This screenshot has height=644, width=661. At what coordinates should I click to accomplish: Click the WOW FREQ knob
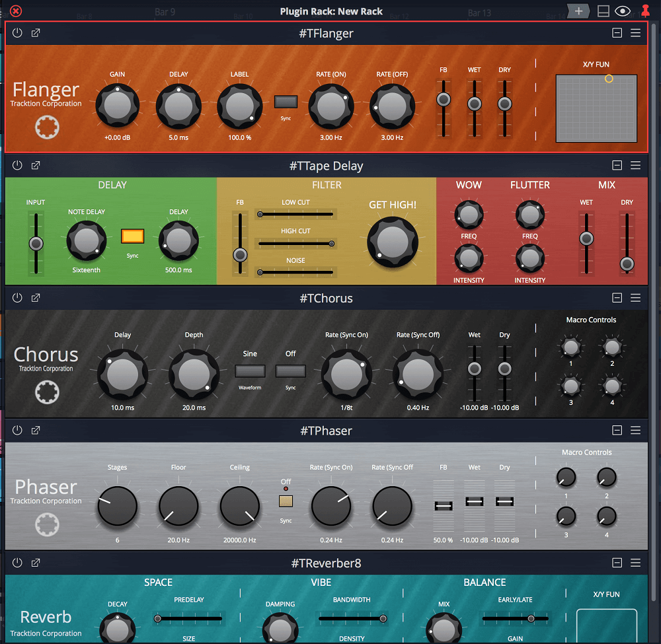[469, 215]
